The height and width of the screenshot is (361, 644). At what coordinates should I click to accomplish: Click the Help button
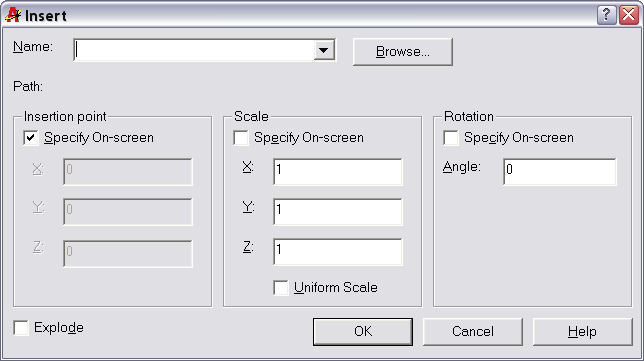[x=582, y=331]
